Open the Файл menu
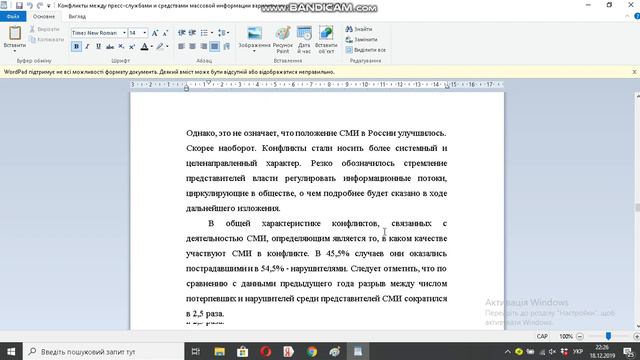Image resolution: width=640 pixels, height=360 pixels. [13, 16]
